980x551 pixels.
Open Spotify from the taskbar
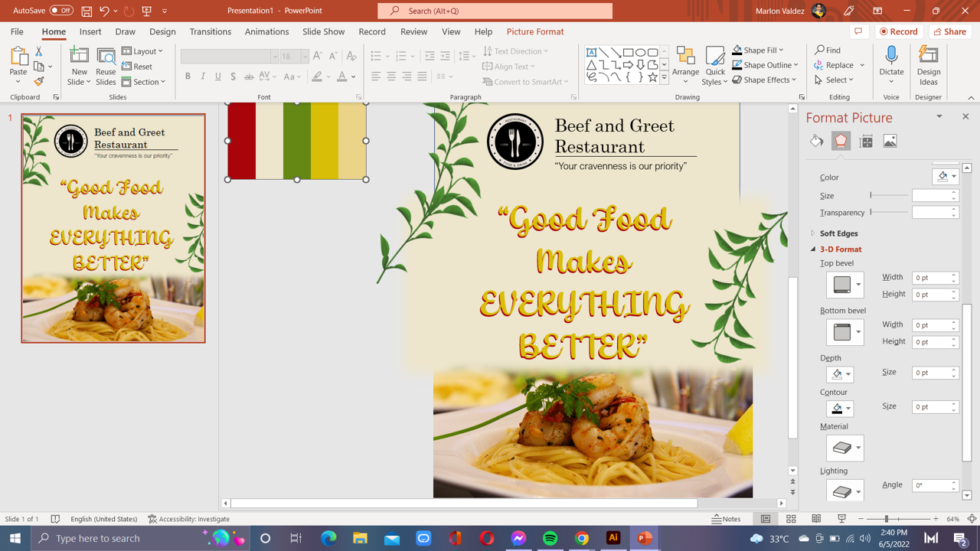(550, 538)
